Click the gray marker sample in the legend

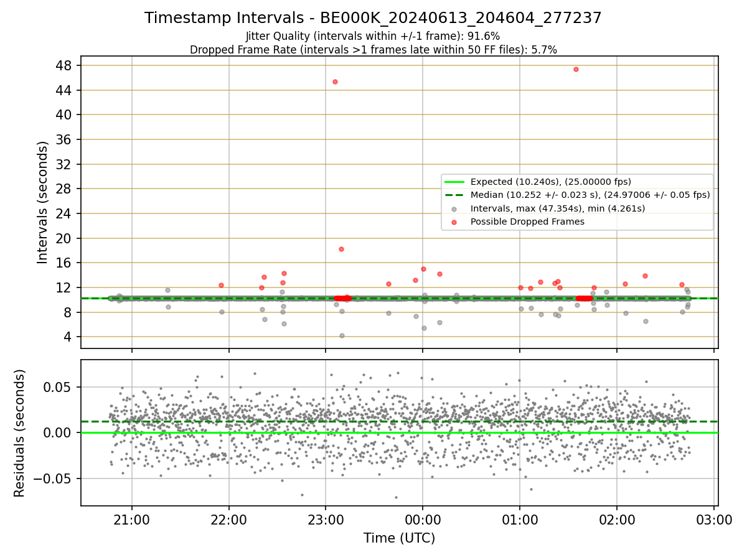[x=454, y=209]
